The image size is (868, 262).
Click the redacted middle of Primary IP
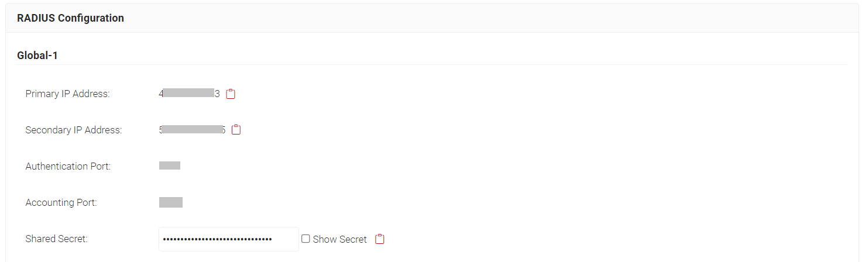click(188, 93)
